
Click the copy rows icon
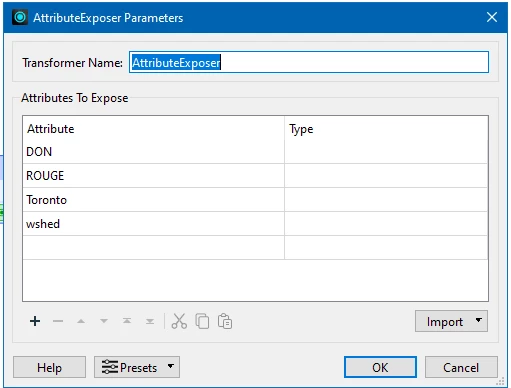202,321
